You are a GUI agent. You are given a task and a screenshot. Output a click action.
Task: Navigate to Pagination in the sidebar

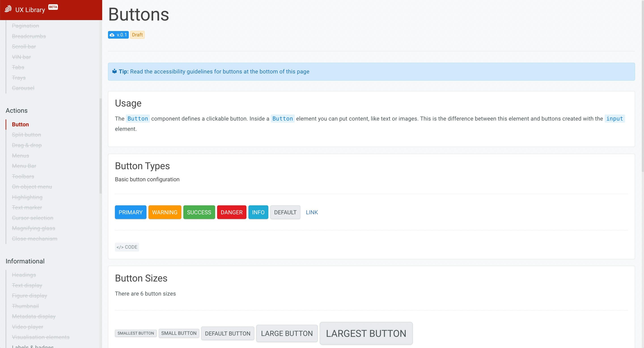pyautogui.click(x=25, y=25)
